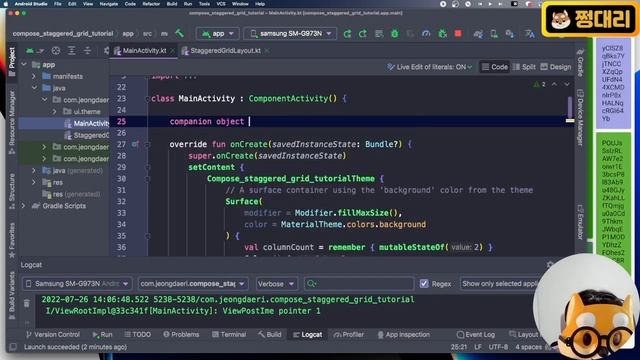The image size is (640, 360).
Task: Click the red Stop button icon
Action: click(x=458, y=34)
